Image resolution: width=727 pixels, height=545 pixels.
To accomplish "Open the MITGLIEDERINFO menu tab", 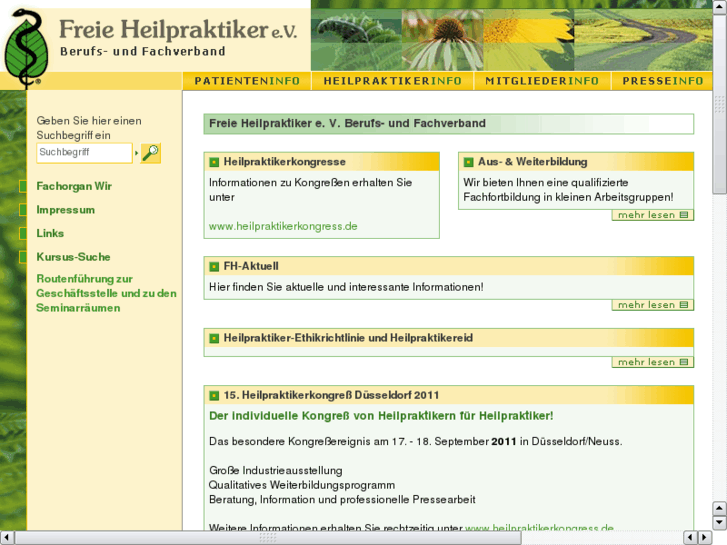I will pyautogui.click(x=542, y=81).
